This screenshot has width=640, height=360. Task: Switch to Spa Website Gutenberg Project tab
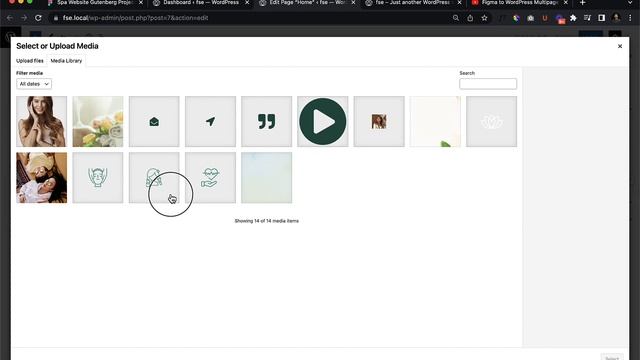(x=96, y=3)
